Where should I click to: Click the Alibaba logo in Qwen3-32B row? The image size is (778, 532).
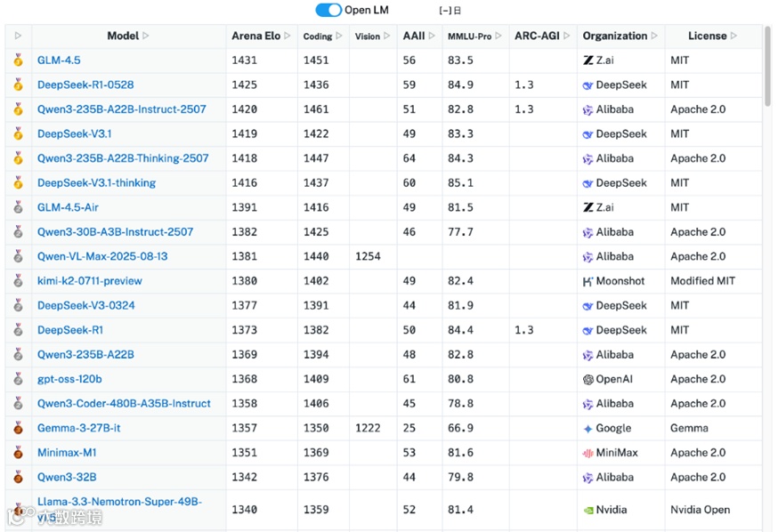tap(588, 478)
